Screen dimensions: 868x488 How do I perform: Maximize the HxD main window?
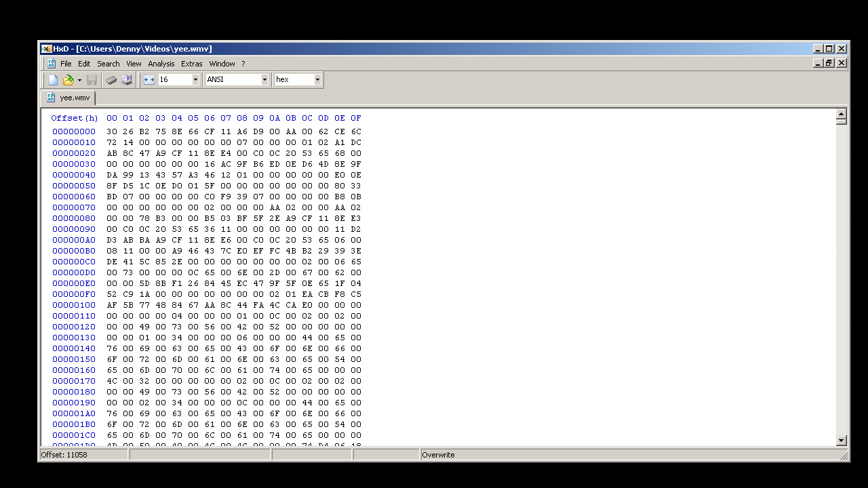829,49
